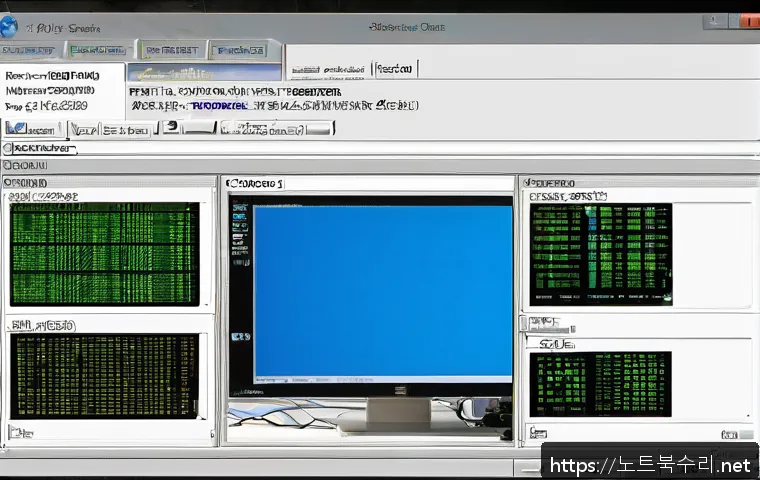Select the fourth tab with boxed blue lettering
This screenshot has width=760, height=480.
[x=241, y=50]
